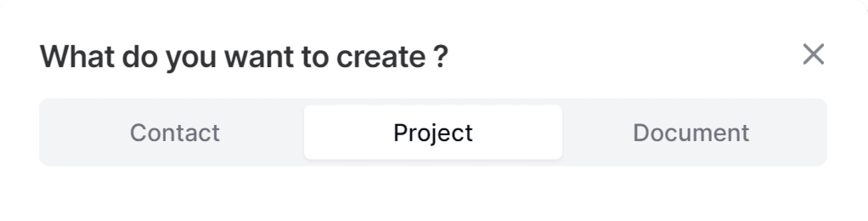Choose Contact as the item to create
868x221 pixels.
pos(175,132)
